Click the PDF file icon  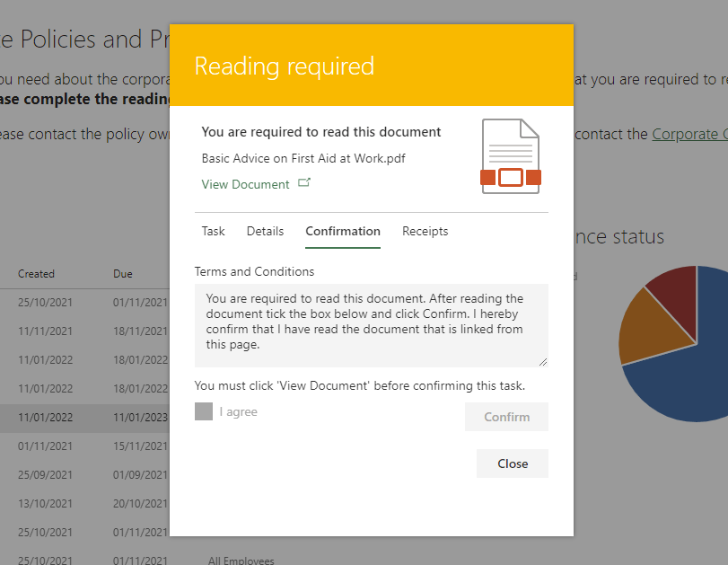point(511,154)
